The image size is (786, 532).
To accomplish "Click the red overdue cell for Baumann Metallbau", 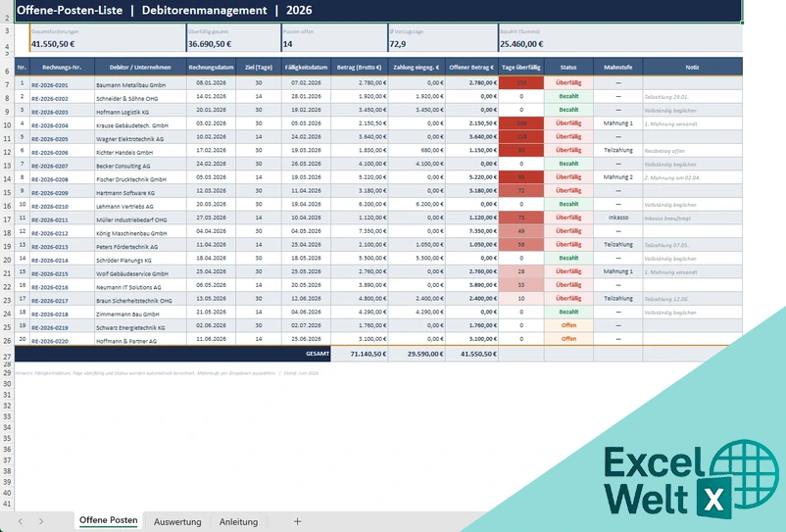I will [x=521, y=82].
